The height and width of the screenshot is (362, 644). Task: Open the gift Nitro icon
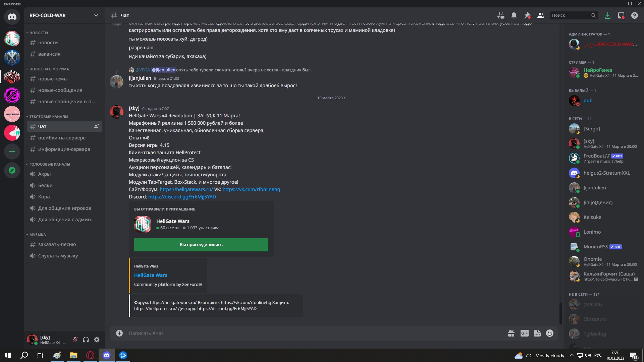coord(511,333)
